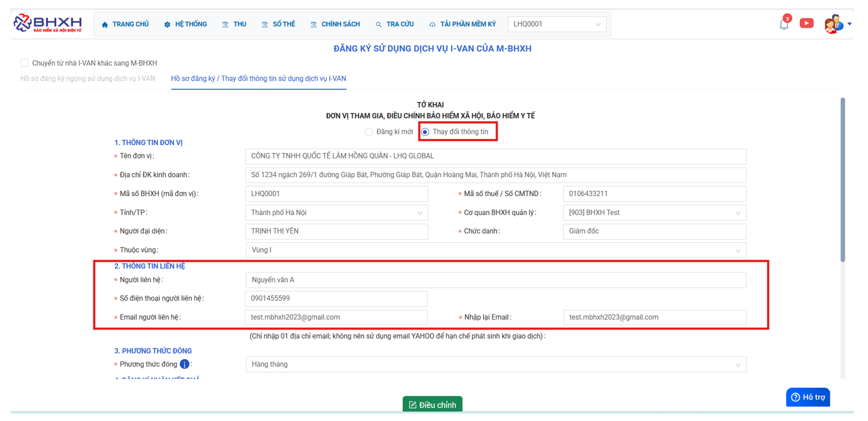The height and width of the screenshot is (421, 868).
Task: Click the home icon for Trang chủ
Action: (x=105, y=25)
